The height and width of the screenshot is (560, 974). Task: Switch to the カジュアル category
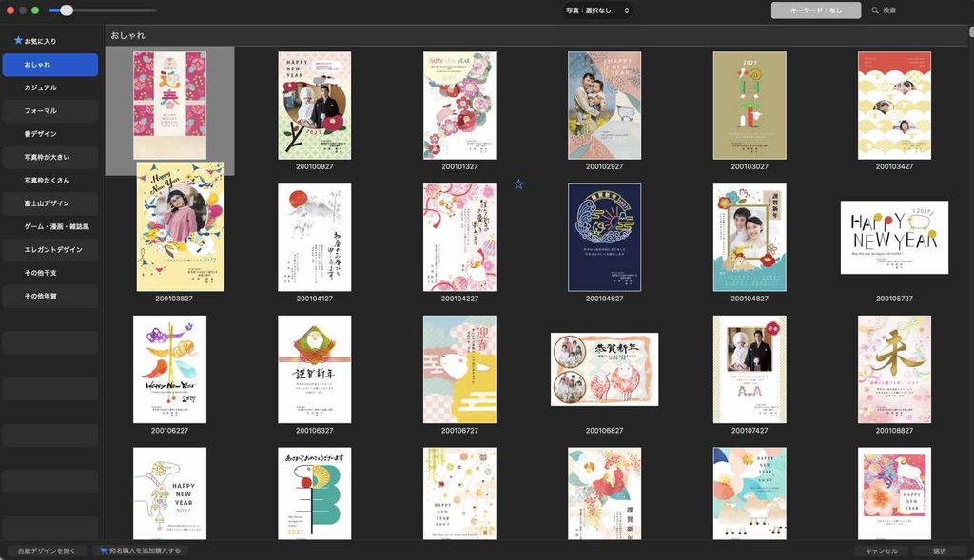[50, 87]
